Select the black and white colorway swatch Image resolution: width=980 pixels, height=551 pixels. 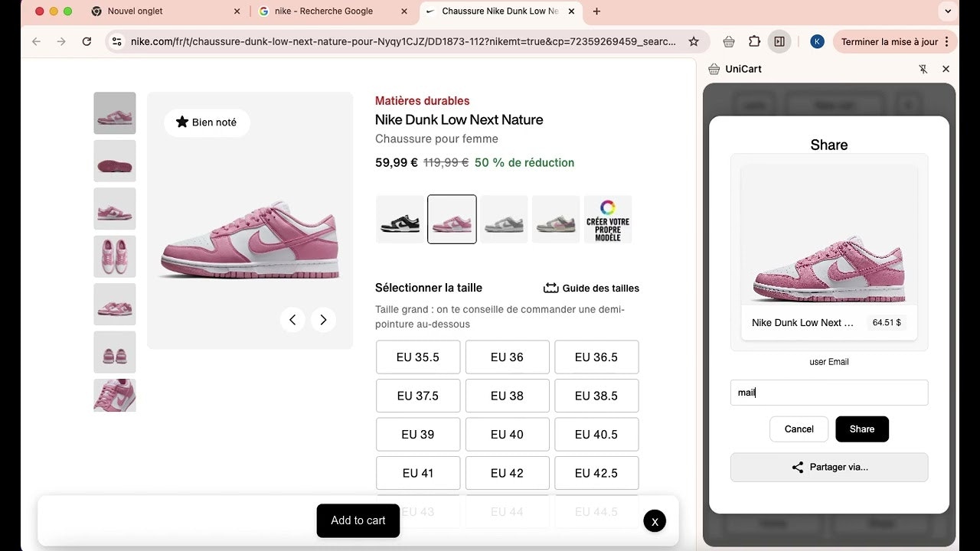tap(400, 220)
